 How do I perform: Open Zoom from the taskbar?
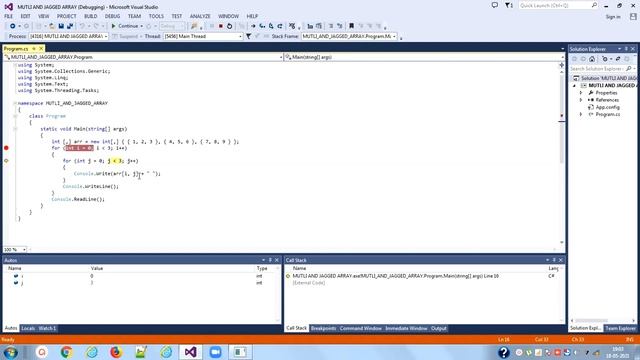tap(215, 352)
